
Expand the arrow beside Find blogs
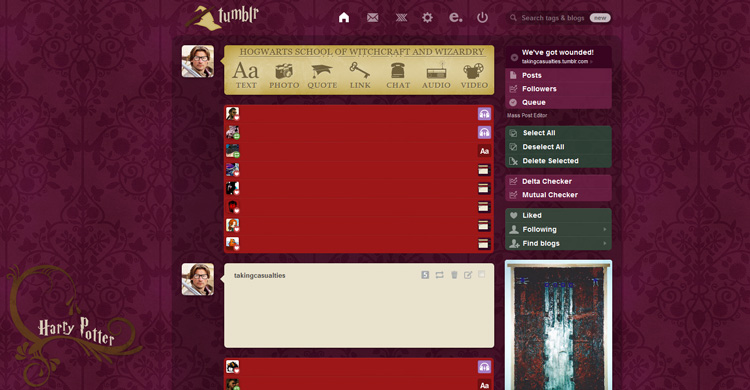click(x=605, y=243)
